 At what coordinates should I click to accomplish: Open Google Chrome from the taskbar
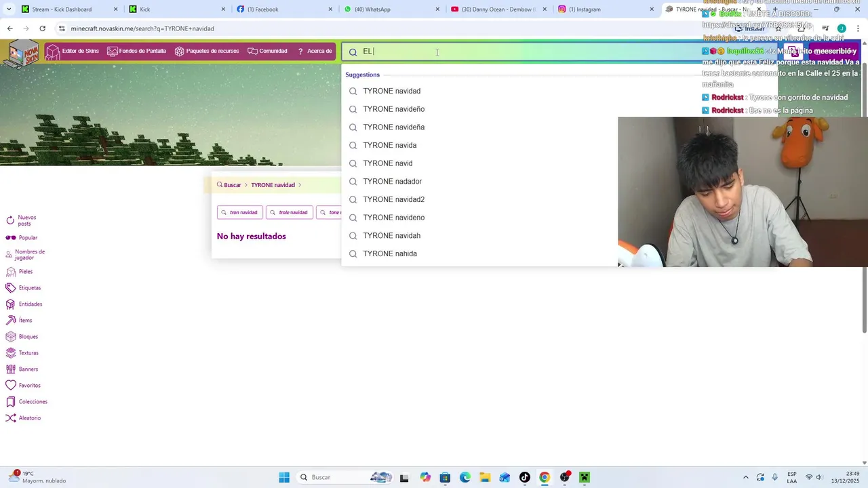[x=545, y=477]
